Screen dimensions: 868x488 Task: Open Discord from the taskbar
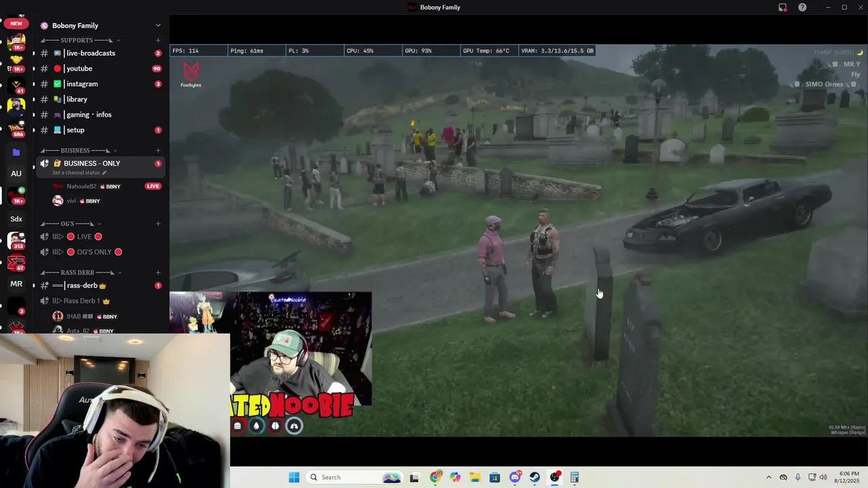515,477
